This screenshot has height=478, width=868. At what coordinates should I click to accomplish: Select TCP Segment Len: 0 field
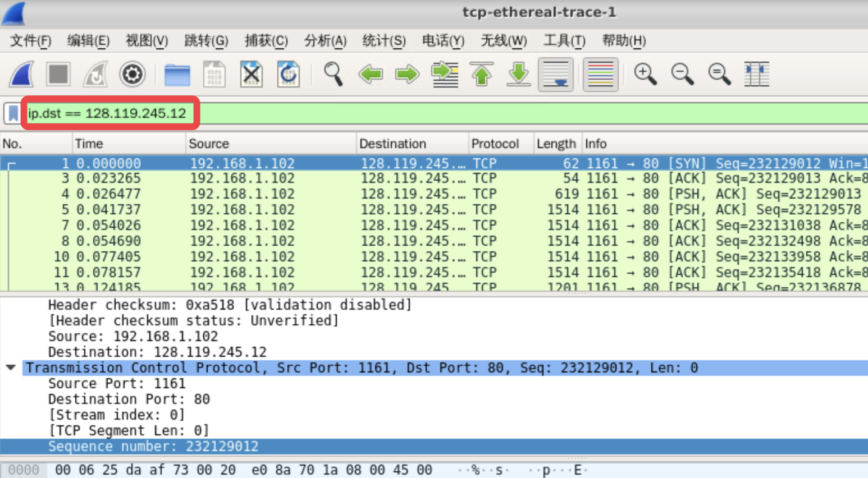point(129,431)
